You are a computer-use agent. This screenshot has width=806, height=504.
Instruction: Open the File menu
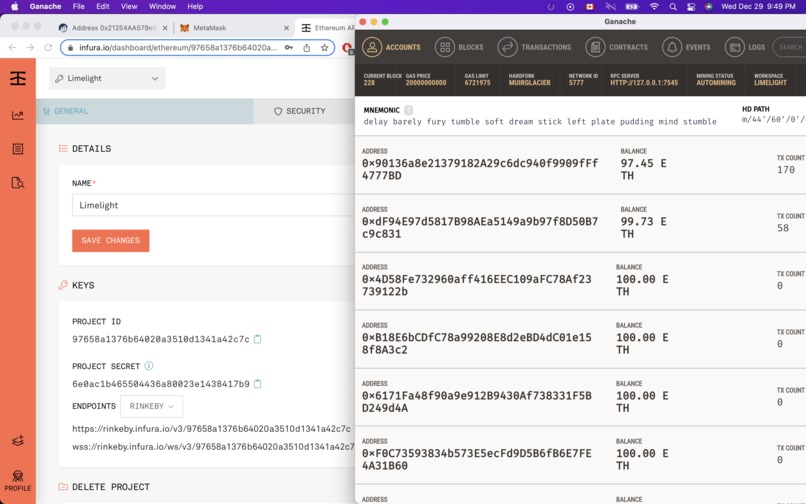pyautogui.click(x=79, y=6)
